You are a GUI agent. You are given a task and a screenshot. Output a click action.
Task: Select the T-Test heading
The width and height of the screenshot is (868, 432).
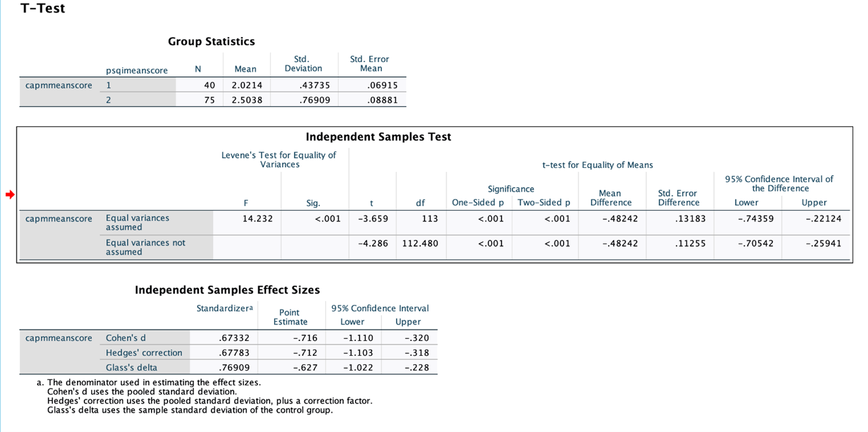tap(43, 9)
